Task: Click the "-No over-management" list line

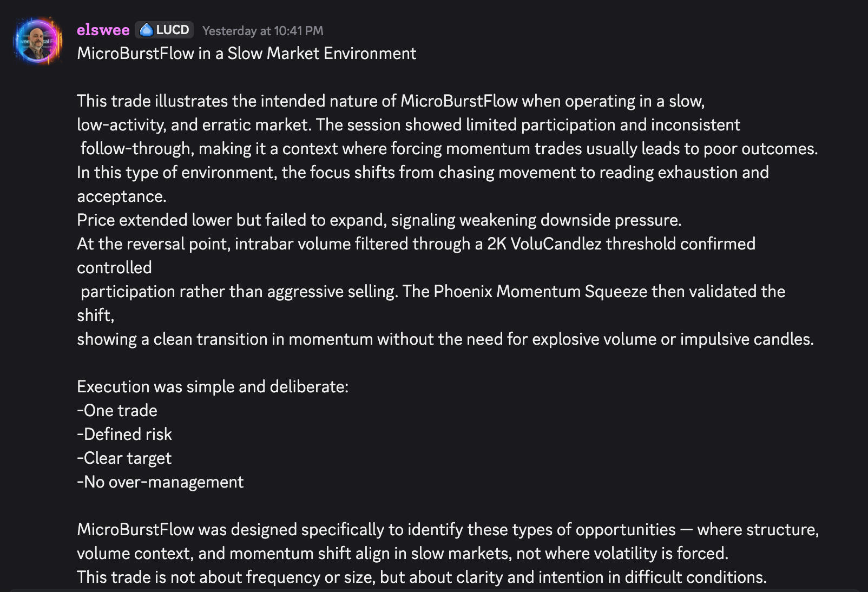Action: 160,482
